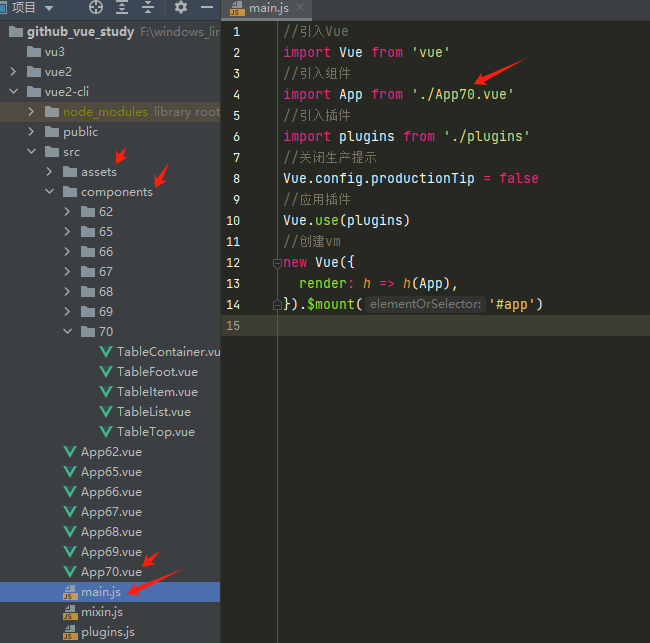Click the folder icon of node_modules
650x643 pixels.
(52, 112)
